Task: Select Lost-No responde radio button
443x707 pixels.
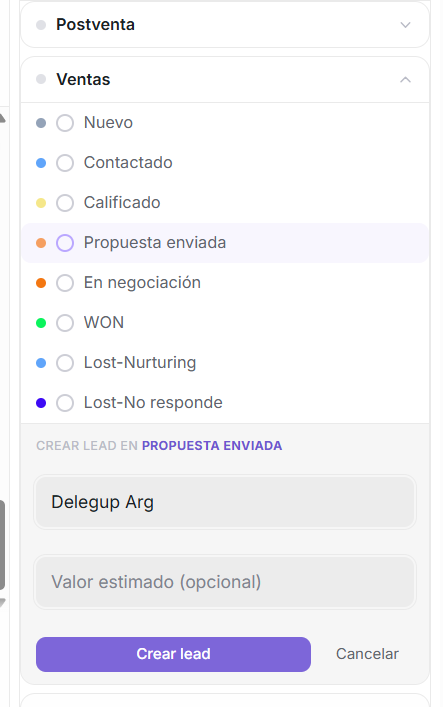Action: point(65,403)
